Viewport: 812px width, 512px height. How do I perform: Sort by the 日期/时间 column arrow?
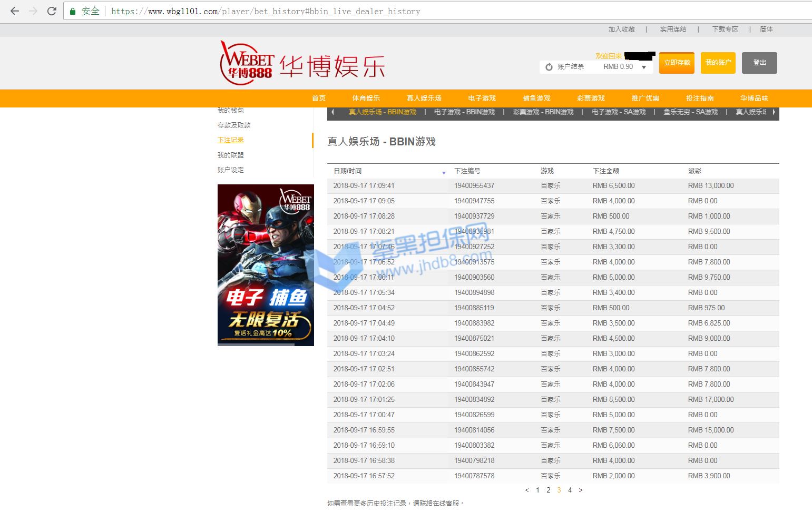pyautogui.click(x=444, y=173)
